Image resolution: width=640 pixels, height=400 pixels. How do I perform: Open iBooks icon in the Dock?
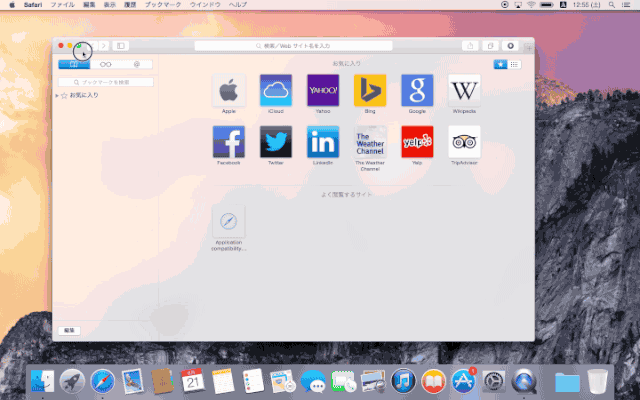click(433, 381)
